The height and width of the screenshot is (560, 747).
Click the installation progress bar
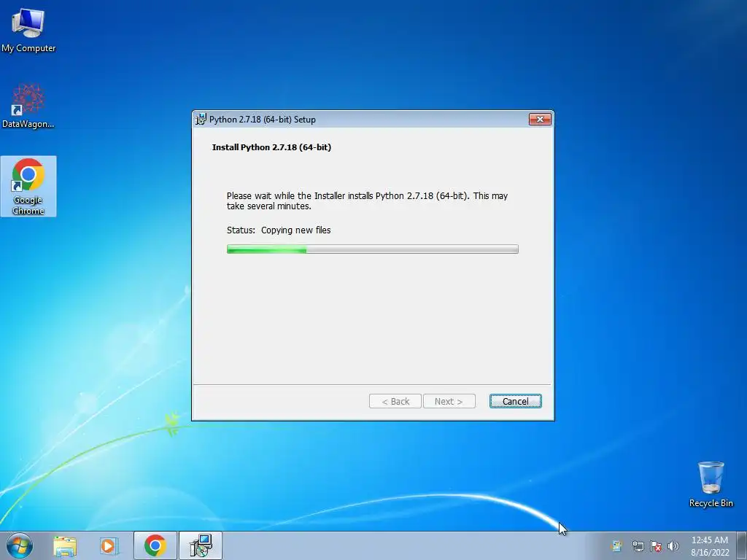pos(373,249)
